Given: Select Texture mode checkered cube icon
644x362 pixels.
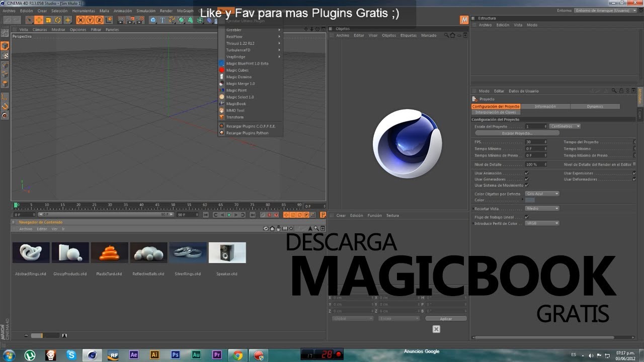Looking at the screenshot, I should [5, 55].
